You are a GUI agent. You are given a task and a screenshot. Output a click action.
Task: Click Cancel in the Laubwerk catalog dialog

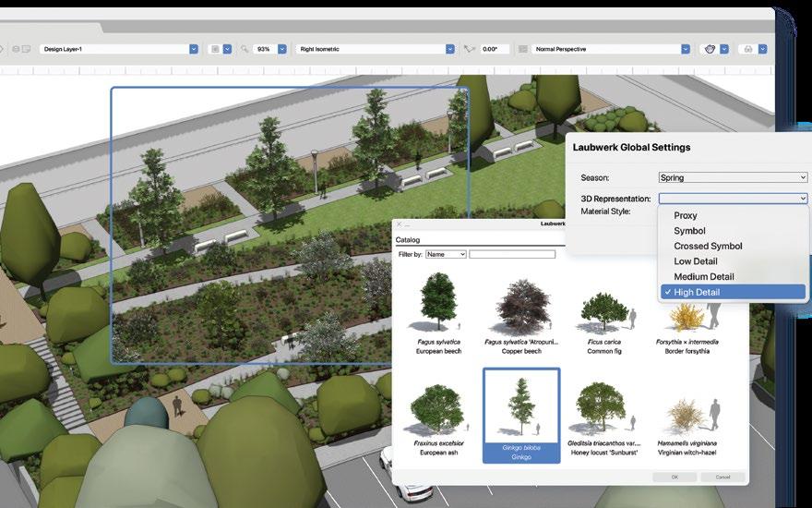(722, 477)
